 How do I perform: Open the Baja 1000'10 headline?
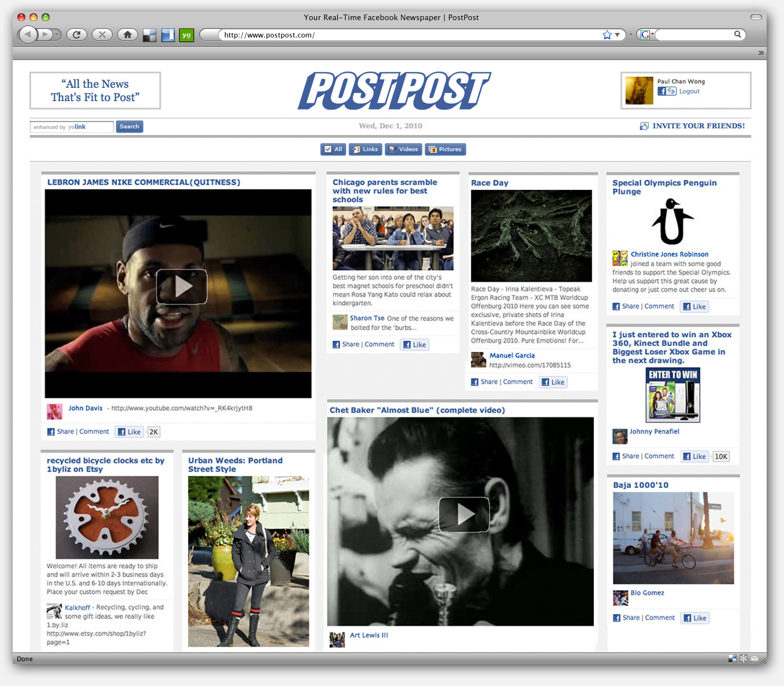(x=641, y=485)
